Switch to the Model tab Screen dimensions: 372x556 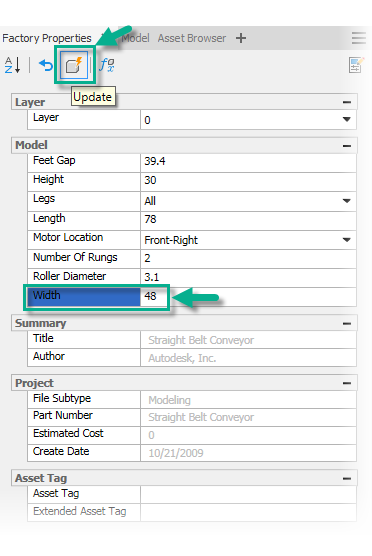tap(135, 38)
